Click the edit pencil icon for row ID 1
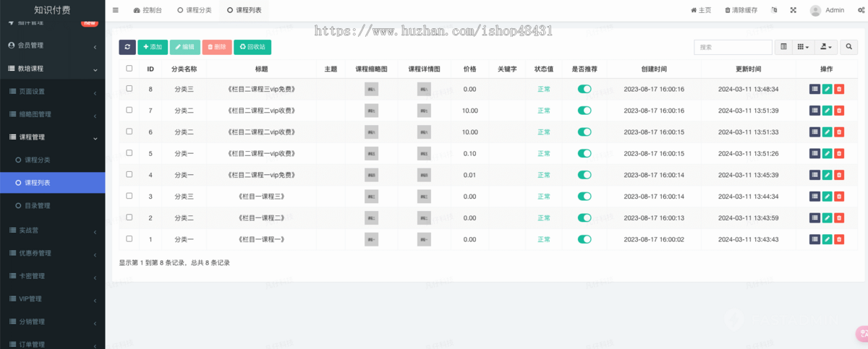The width and height of the screenshot is (868, 349). 827,239
